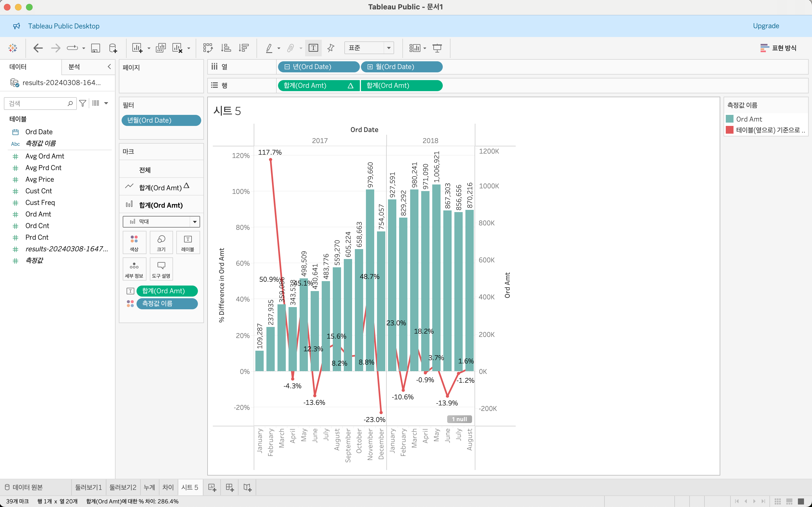Collapse the 년(Ord Date) column pill
This screenshot has height=507, width=812.
coord(287,67)
